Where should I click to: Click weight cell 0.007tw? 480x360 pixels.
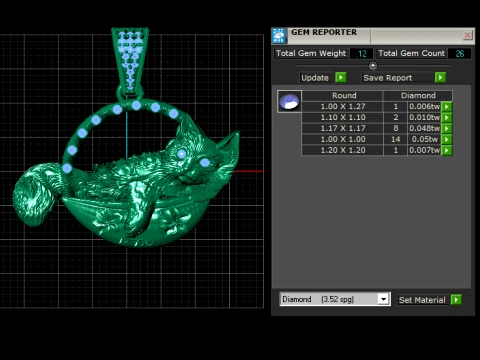[x=424, y=150]
